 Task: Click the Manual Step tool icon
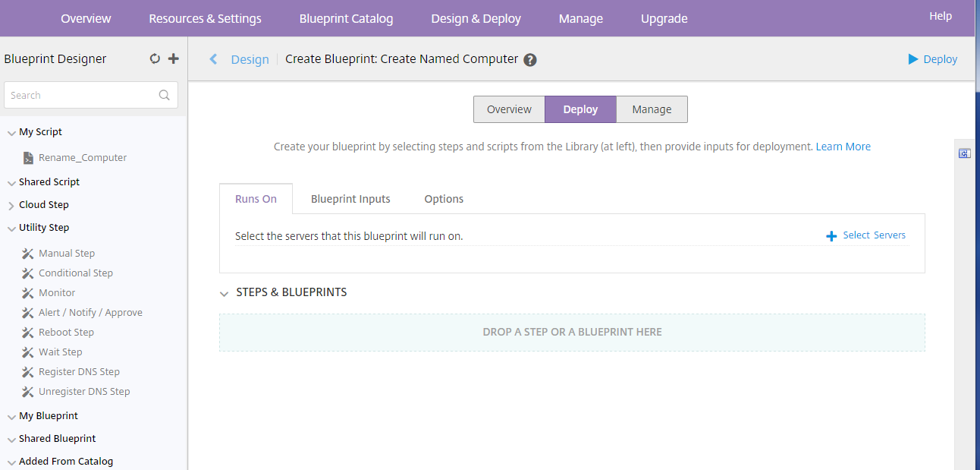tap(28, 254)
